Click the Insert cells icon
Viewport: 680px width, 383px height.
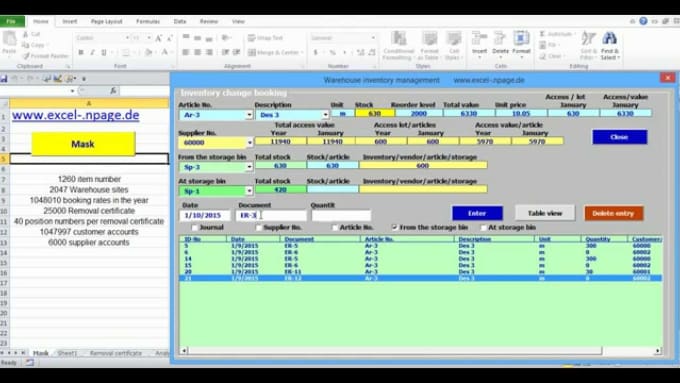pyautogui.click(x=479, y=39)
